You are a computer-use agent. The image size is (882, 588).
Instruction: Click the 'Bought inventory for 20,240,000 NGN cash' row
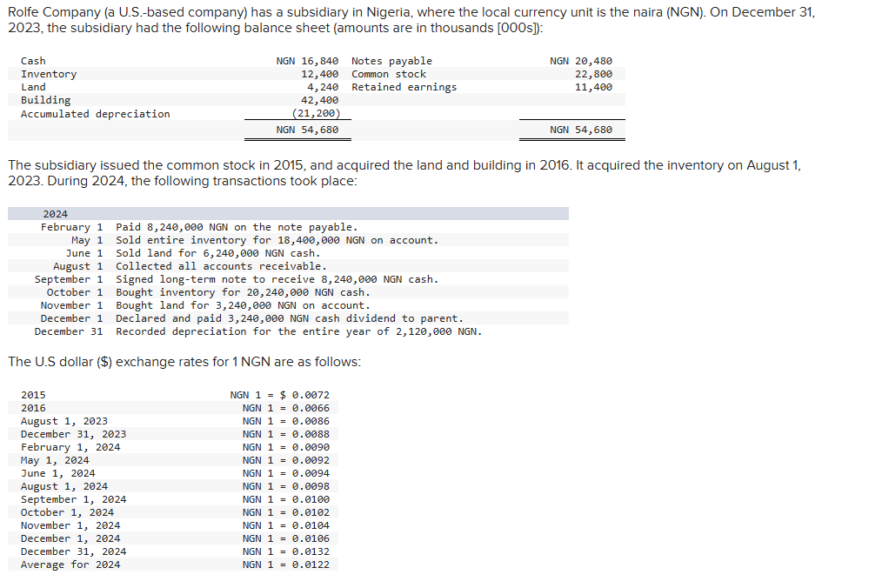tap(243, 292)
